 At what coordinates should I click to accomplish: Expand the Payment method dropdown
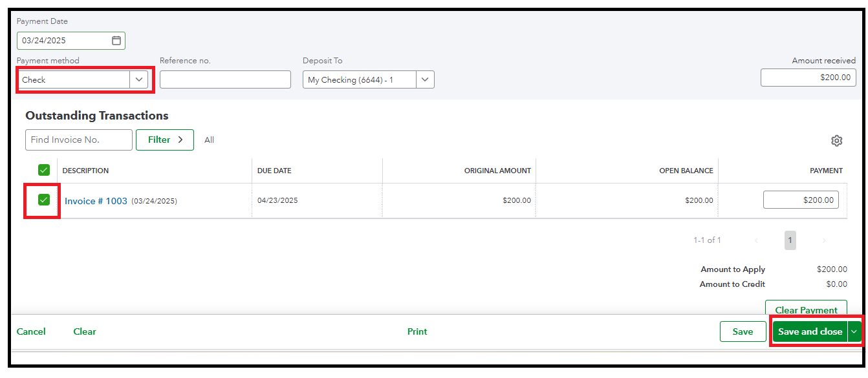point(138,79)
